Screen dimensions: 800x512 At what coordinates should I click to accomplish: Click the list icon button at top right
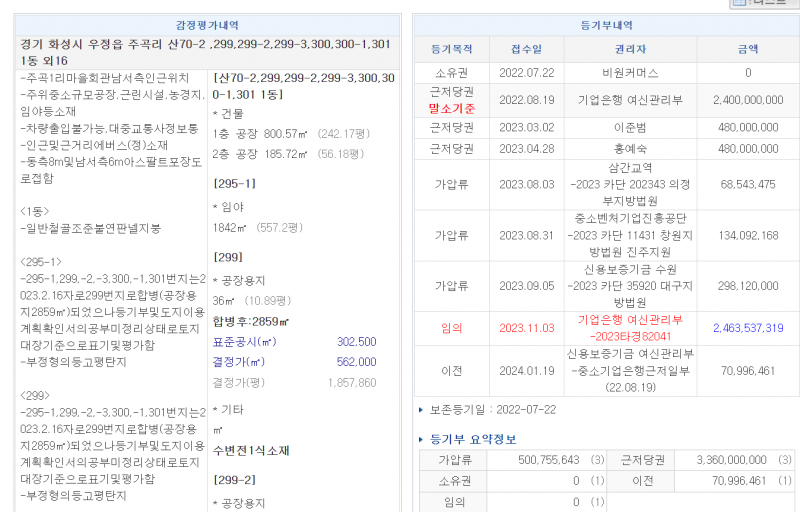point(765,3)
